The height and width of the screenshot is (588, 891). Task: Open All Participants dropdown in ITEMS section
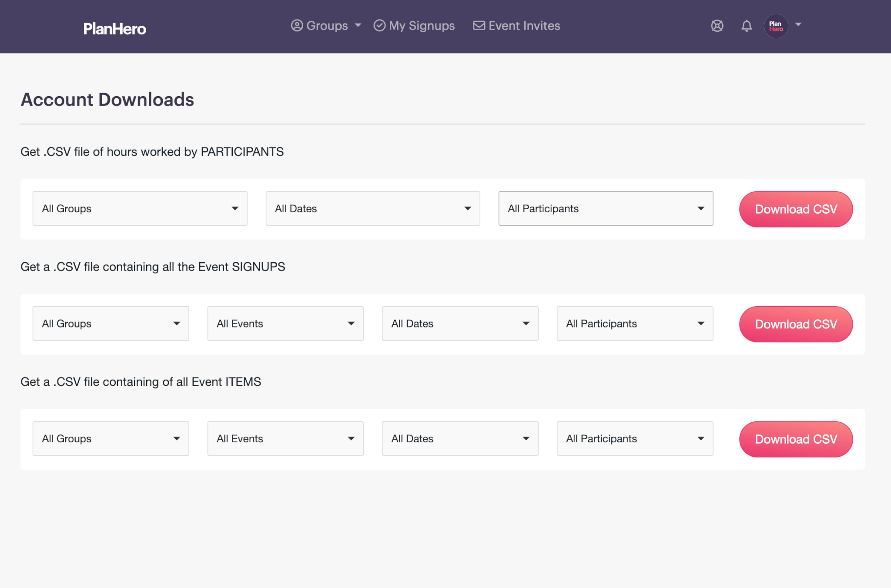click(x=635, y=438)
